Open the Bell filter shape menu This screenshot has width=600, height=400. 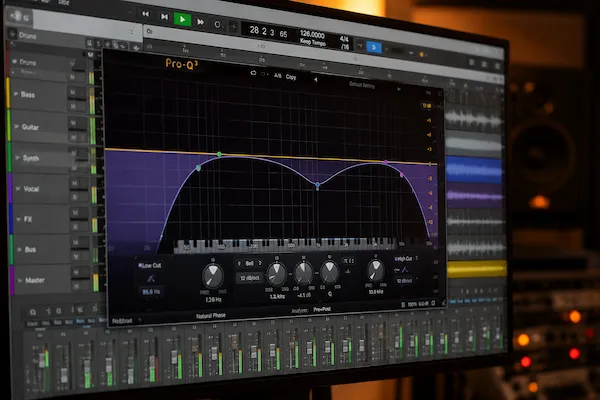(249, 263)
